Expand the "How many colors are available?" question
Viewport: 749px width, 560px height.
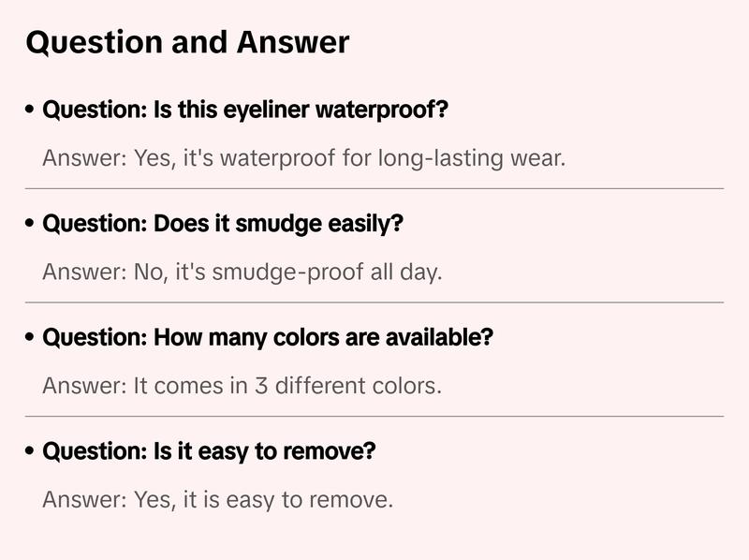tap(268, 338)
